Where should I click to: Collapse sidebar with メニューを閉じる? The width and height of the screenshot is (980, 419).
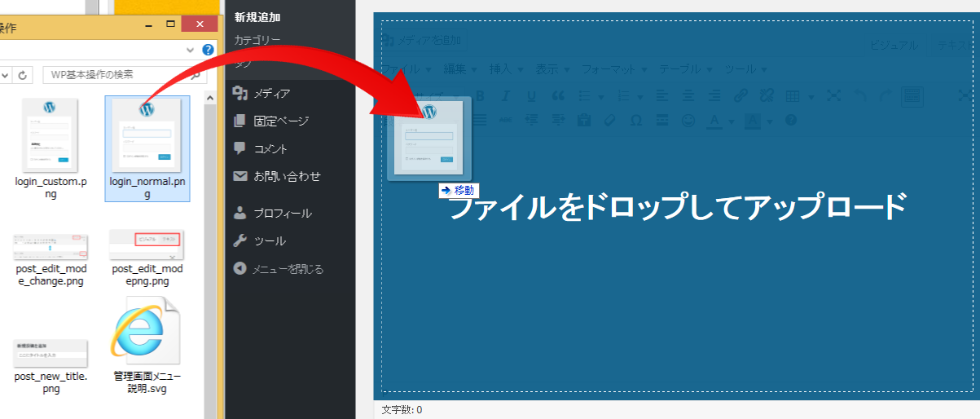pos(287,269)
